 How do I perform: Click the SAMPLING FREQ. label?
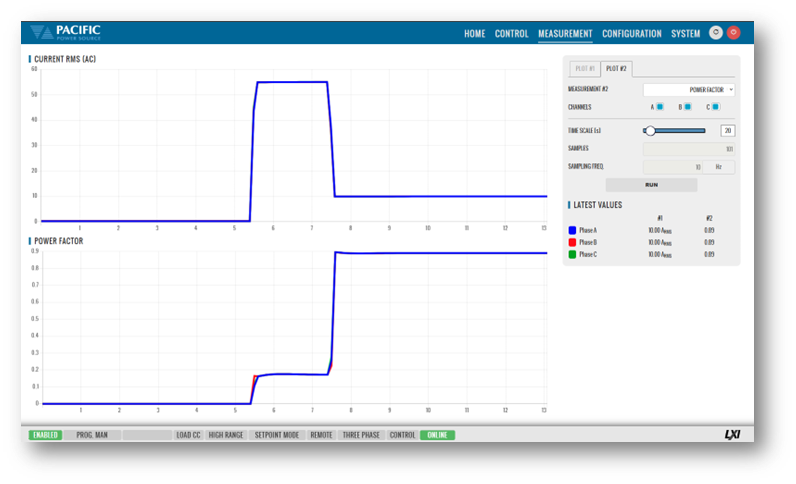[x=586, y=167]
